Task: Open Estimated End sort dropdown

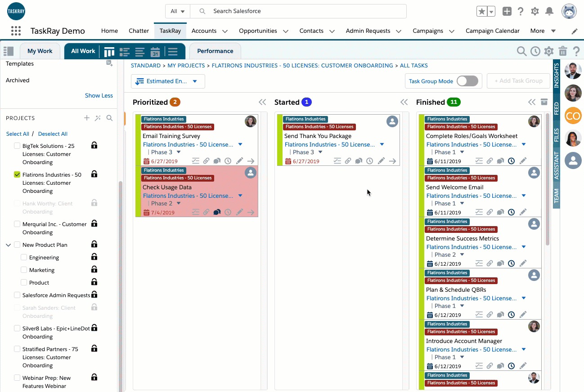Action: point(168,81)
